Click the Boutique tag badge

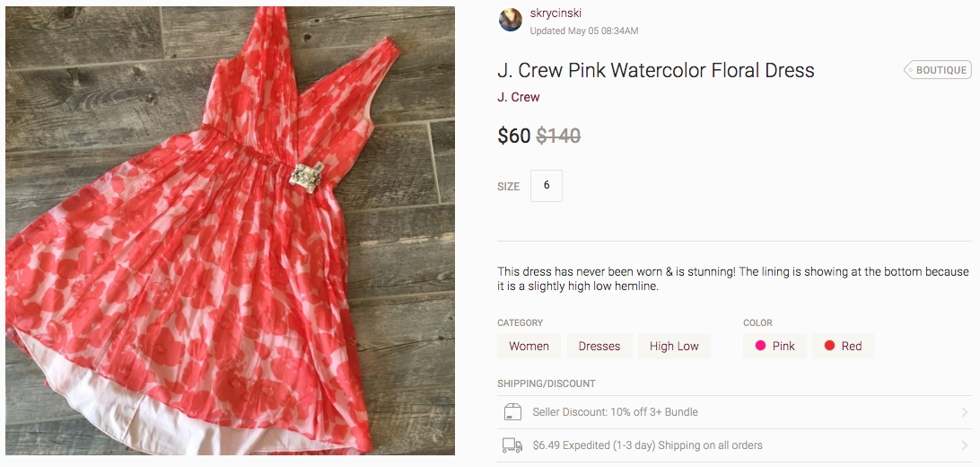938,70
